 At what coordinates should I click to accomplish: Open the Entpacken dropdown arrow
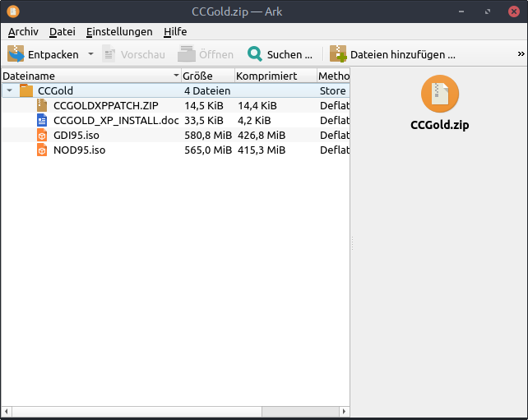(x=91, y=54)
